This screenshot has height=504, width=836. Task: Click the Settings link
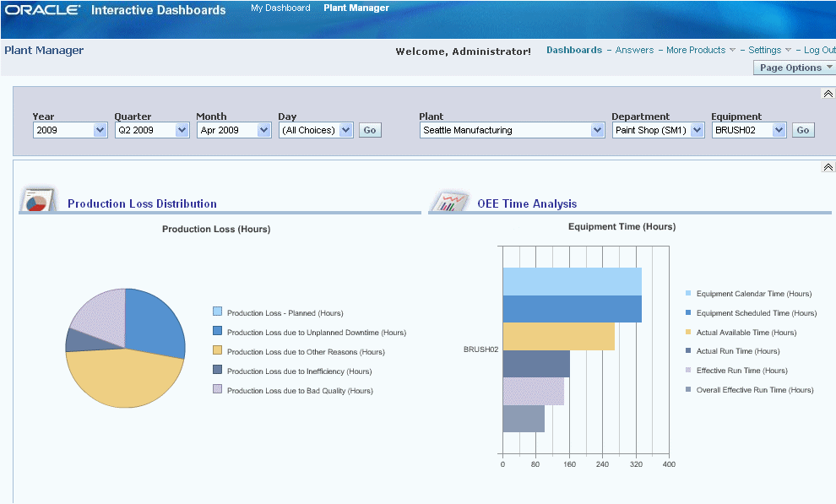point(764,50)
